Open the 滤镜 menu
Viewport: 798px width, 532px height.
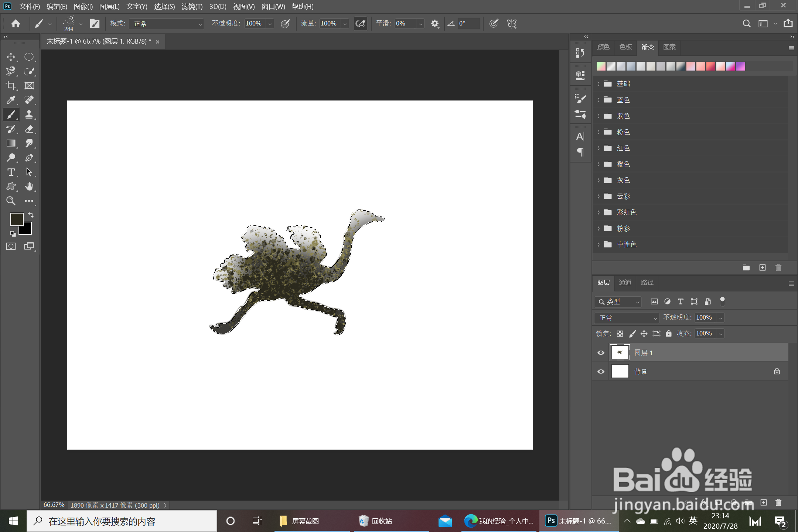[x=192, y=7]
